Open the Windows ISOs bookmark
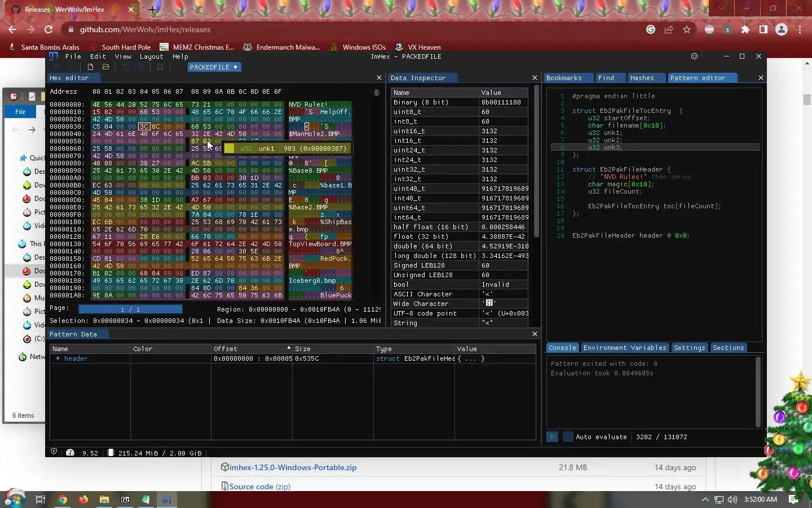812x508 pixels. click(358, 47)
